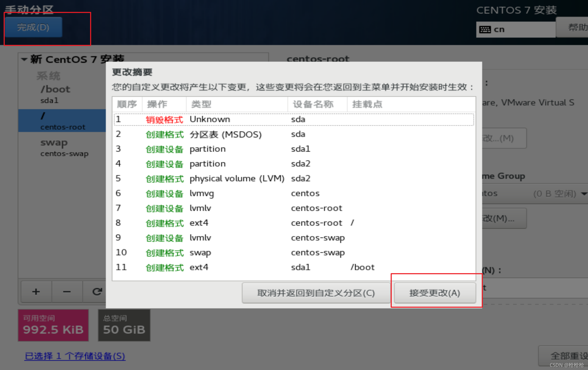Select row 3 partition sda1
Viewport: 588px width, 370px height.
[x=294, y=149]
